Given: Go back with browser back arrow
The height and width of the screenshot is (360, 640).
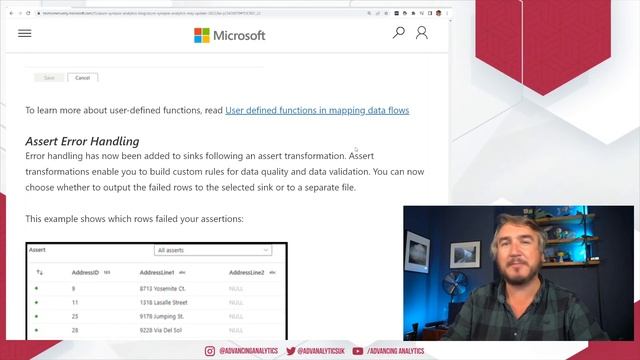Looking at the screenshot, I should pyautogui.click(x=11, y=13).
